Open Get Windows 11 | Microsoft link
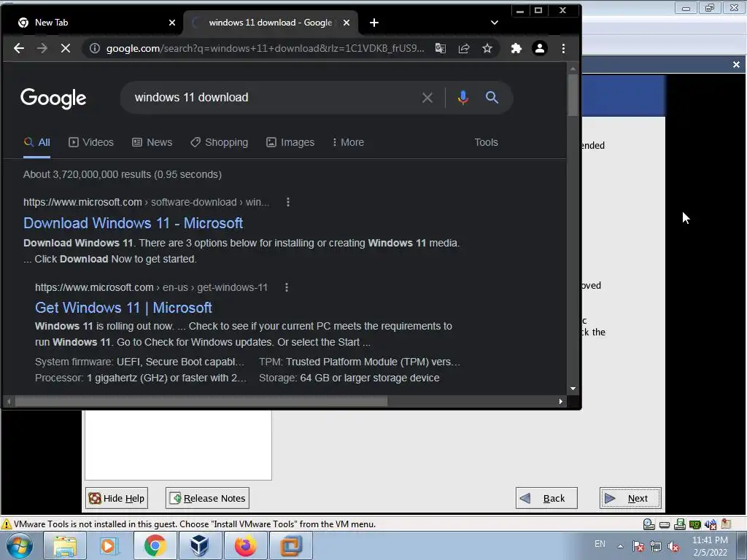747x560 pixels. point(123,308)
